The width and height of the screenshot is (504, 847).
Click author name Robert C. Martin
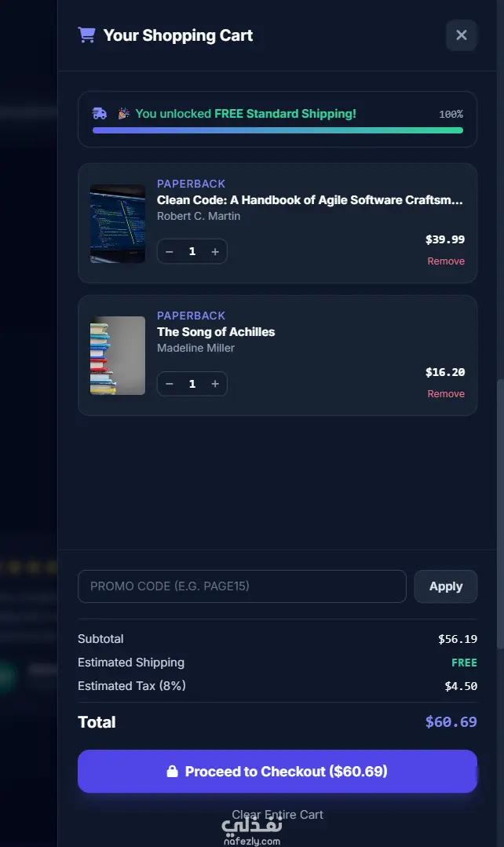click(199, 216)
